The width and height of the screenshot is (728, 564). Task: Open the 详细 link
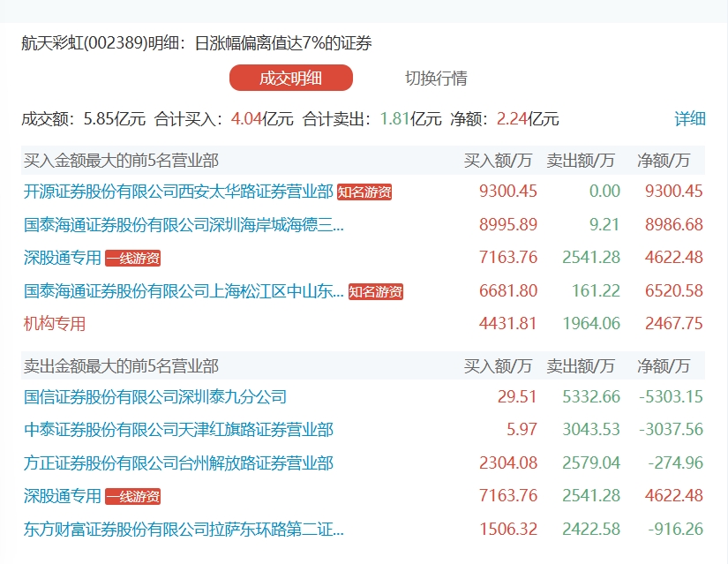coord(690,118)
